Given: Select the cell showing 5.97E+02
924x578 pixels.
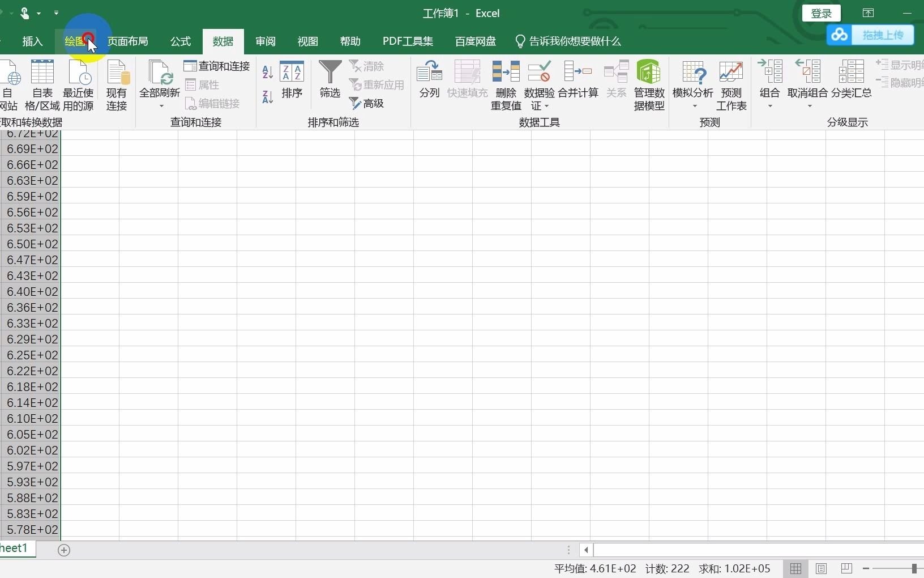Looking at the screenshot, I should tap(31, 466).
